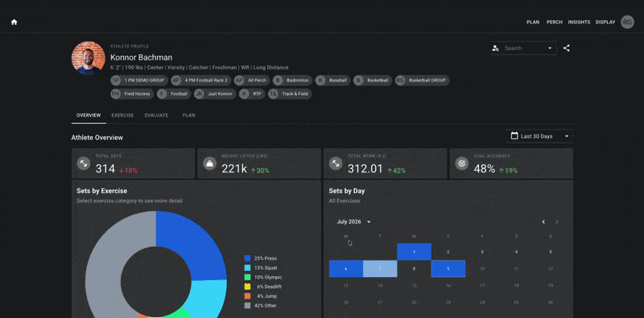Viewport: 644px width, 318px height.
Task: Click the share icon beside search
Action: 567,48
